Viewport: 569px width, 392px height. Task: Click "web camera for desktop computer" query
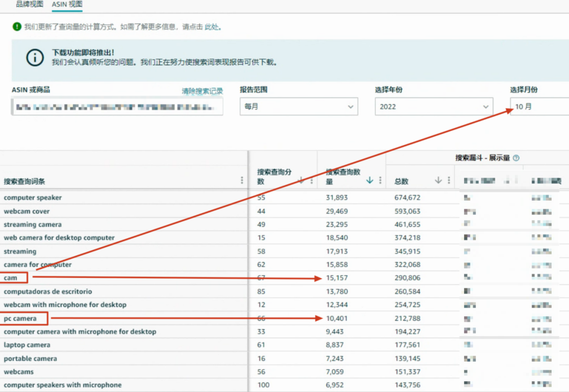pyautogui.click(x=59, y=238)
